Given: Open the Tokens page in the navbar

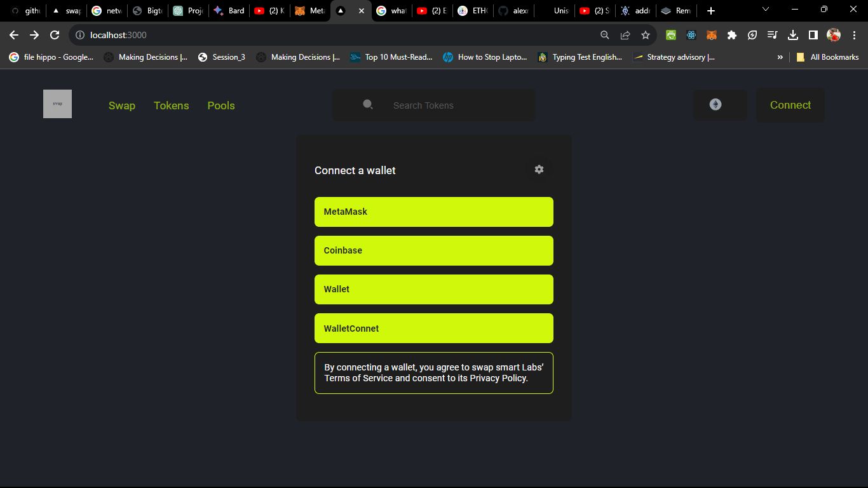Looking at the screenshot, I should 172,105.
